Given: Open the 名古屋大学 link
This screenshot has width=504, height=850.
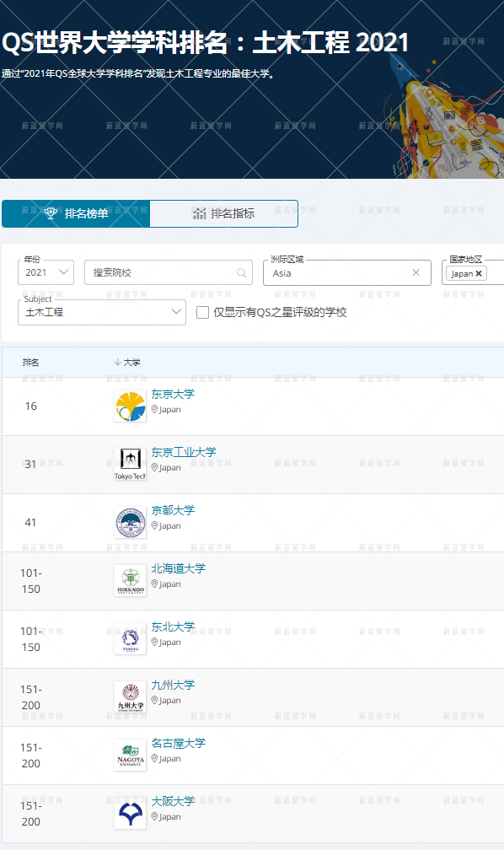Looking at the screenshot, I should pyautogui.click(x=179, y=743).
